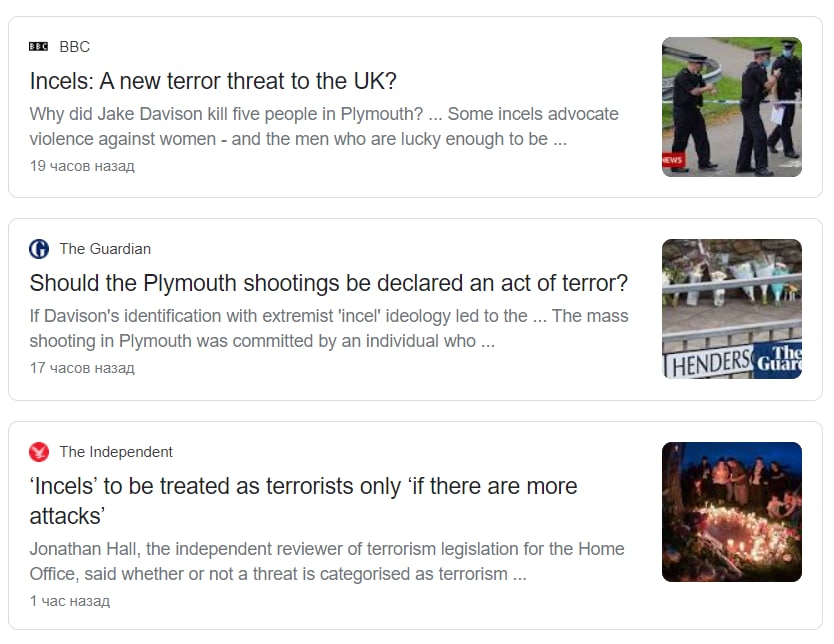The image size is (834, 644).
Task: Click the Jonathan Hall snippet text
Action: click(327, 562)
